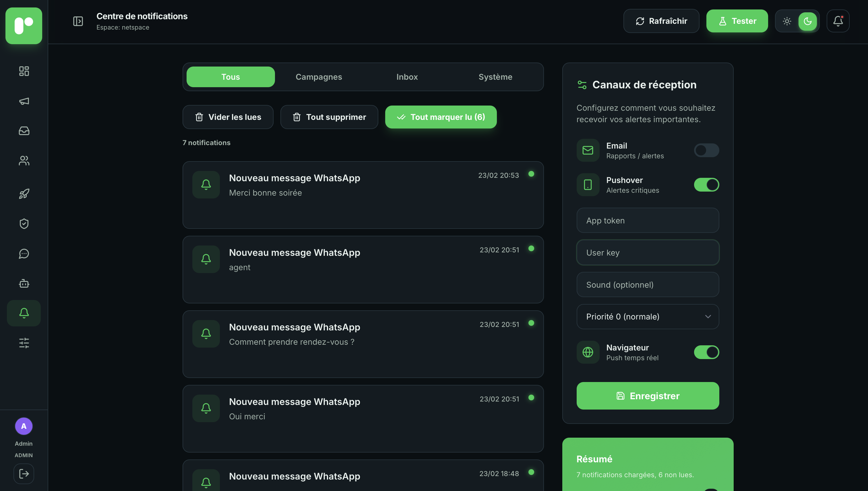Disable the Navigateur push toggle
Viewport: 868px width, 491px height.
pos(706,352)
